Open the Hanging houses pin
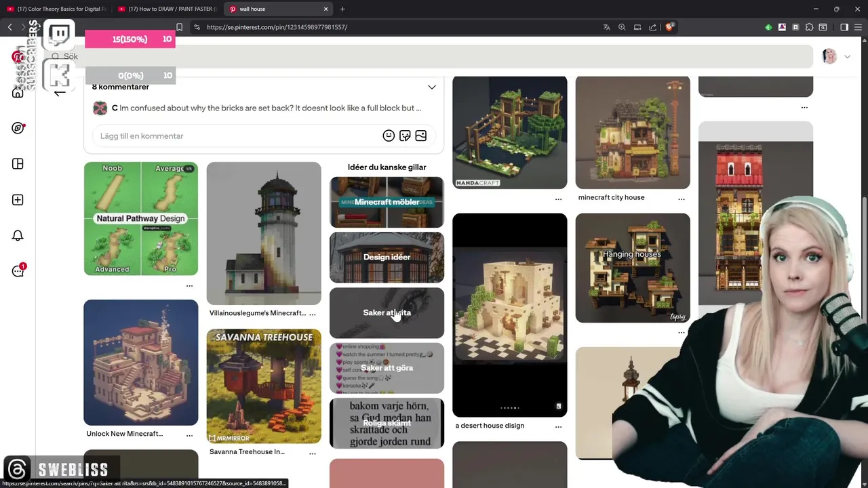This screenshot has width=868, height=488. click(x=632, y=268)
